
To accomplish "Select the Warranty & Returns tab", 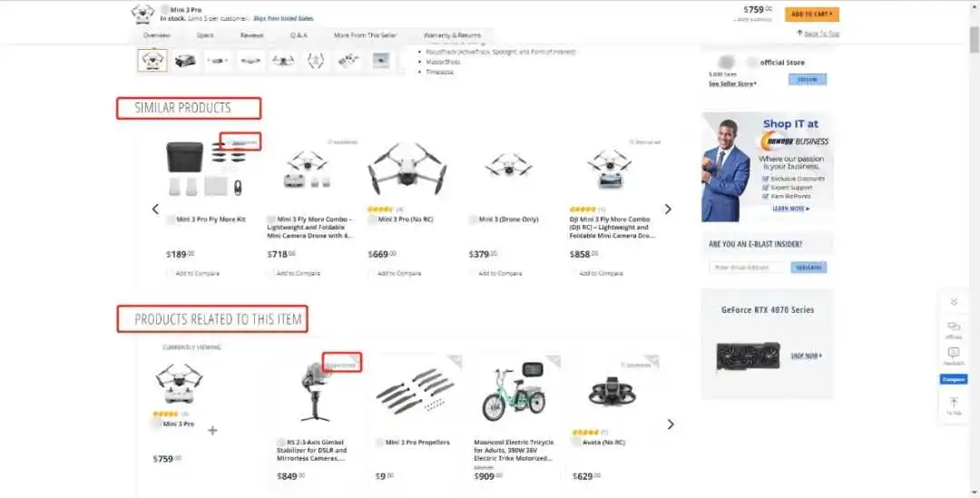I will (x=452, y=35).
